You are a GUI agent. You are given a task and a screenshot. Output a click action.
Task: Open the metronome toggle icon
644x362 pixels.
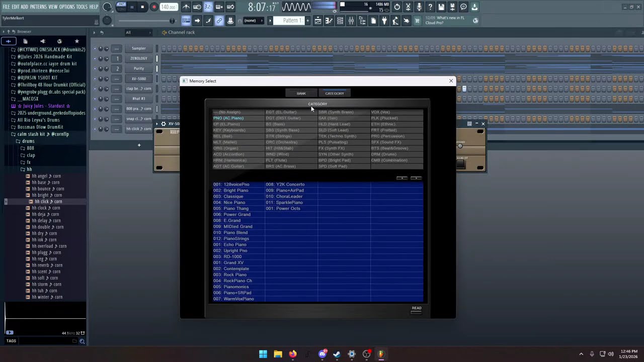[186, 7]
